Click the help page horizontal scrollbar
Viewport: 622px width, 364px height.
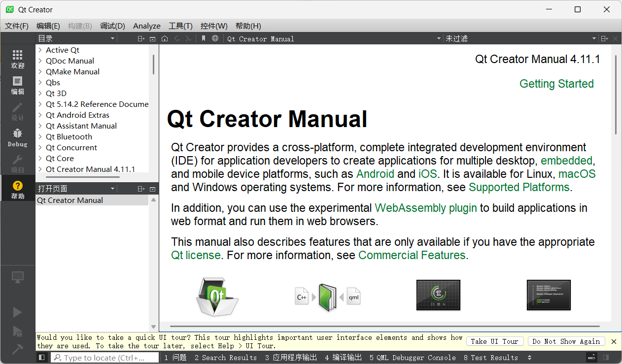click(385, 326)
